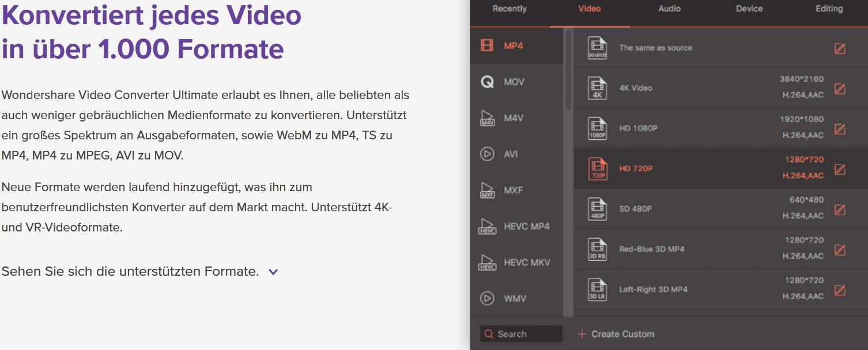Viewport: 868px width, 350px height.
Task: Choose the 'HD 1080P' preset text
Action: [638, 128]
